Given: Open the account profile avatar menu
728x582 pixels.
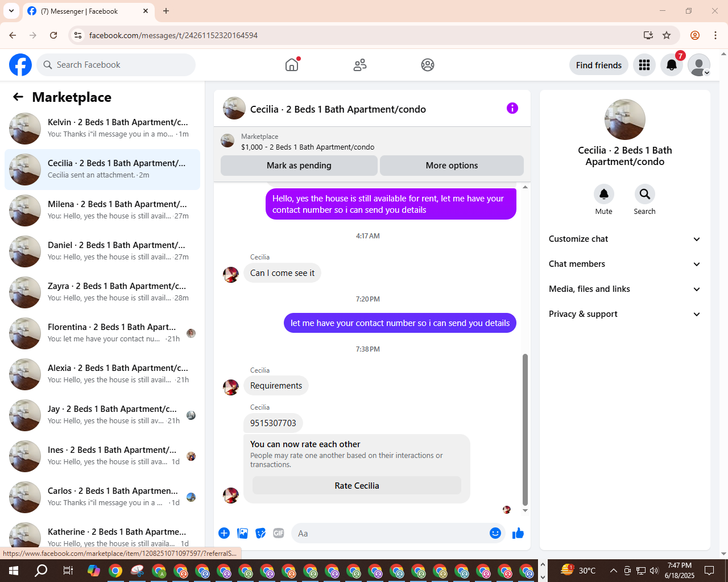Looking at the screenshot, I should [699, 65].
